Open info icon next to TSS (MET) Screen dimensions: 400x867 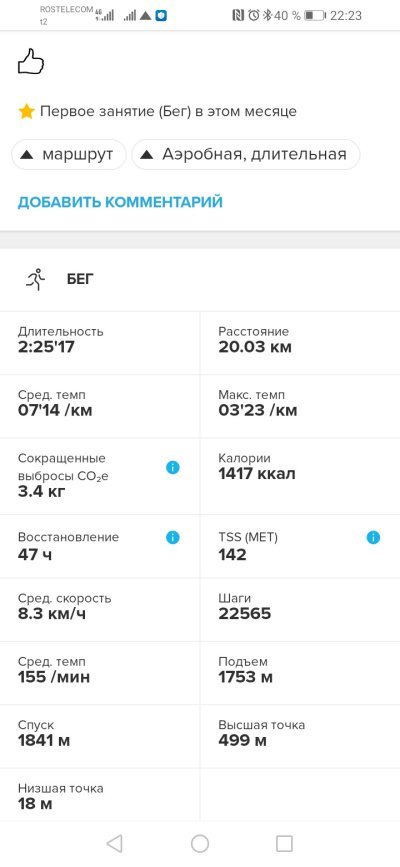pyautogui.click(x=373, y=537)
